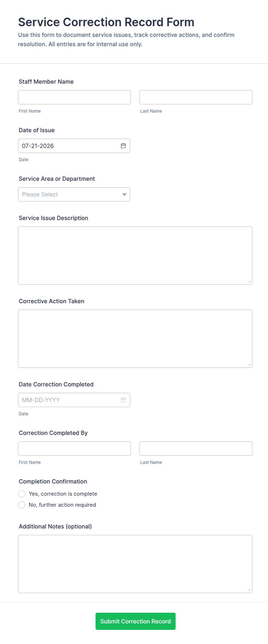
Task: Focus Correction Completed By Last Name field
Action: coord(196,449)
